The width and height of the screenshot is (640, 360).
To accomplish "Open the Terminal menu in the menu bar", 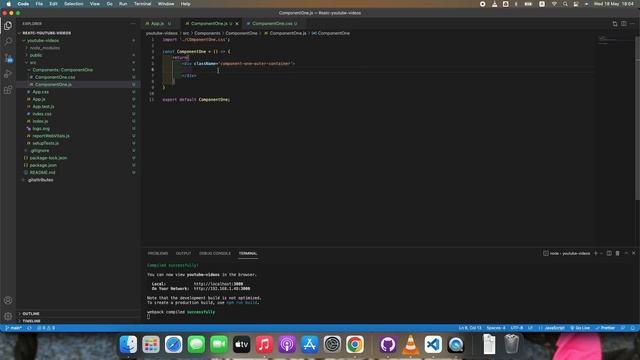I will (142, 4).
